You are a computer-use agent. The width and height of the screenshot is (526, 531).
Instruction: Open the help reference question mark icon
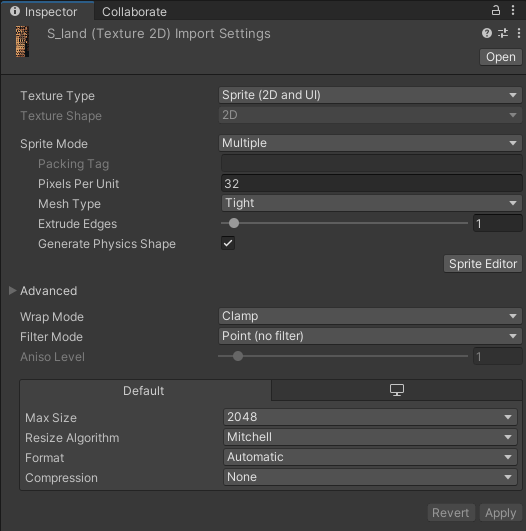click(x=487, y=33)
